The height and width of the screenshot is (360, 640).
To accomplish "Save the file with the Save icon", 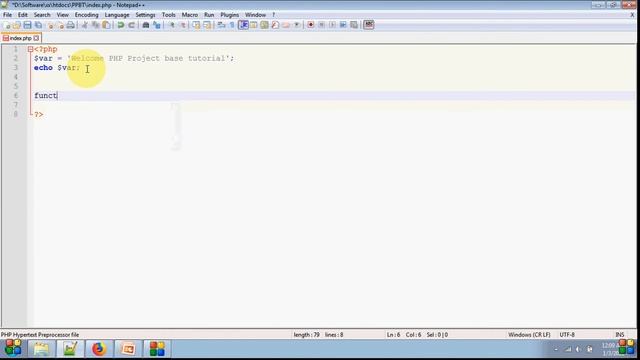I will pyautogui.click(x=27, y=25).
